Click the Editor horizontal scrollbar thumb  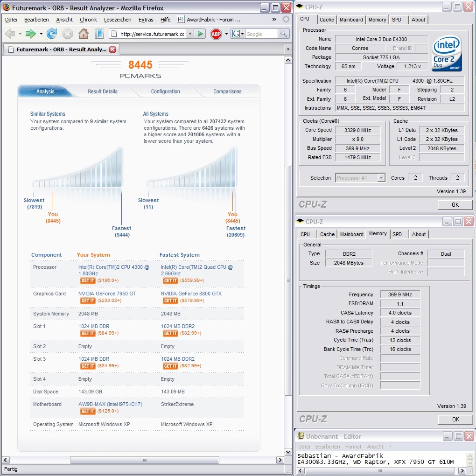(379, 471)
